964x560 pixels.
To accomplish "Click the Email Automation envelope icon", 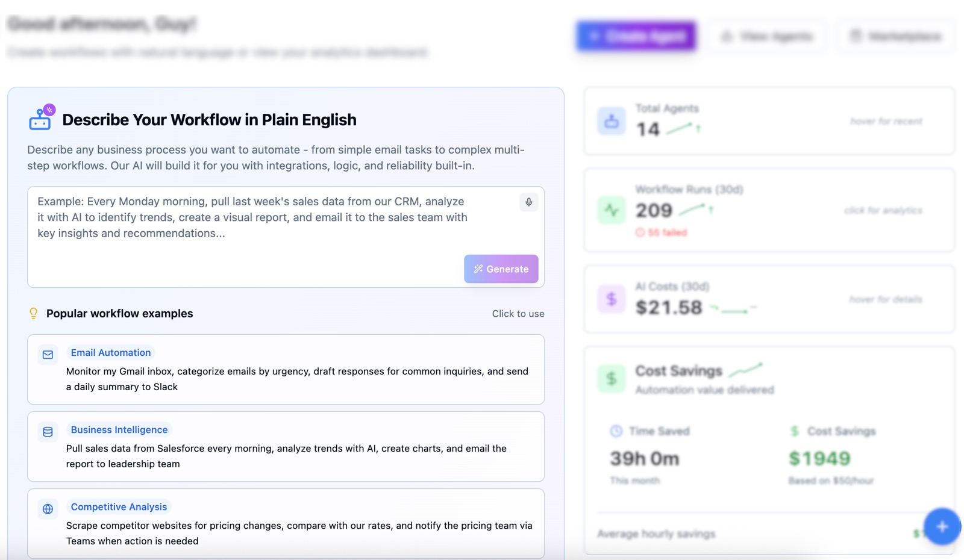I will [x=48, y=355].
